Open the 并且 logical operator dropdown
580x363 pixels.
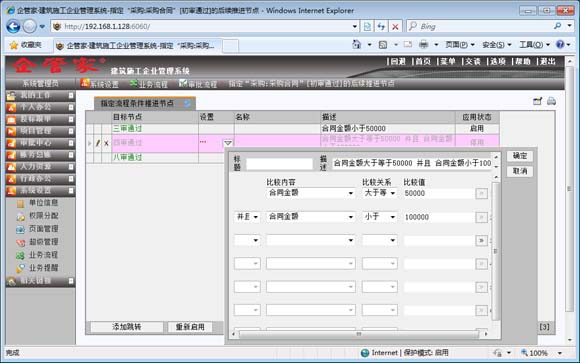coord(247,216)
